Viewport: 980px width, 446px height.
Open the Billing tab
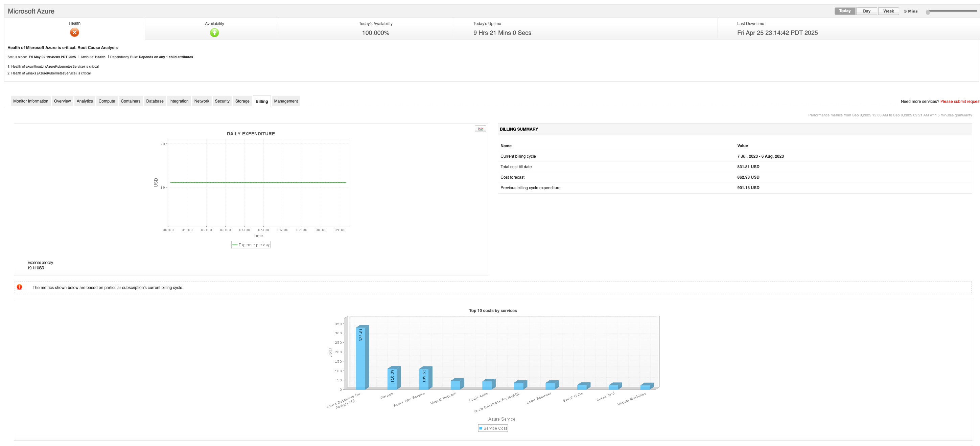(261, 101)
